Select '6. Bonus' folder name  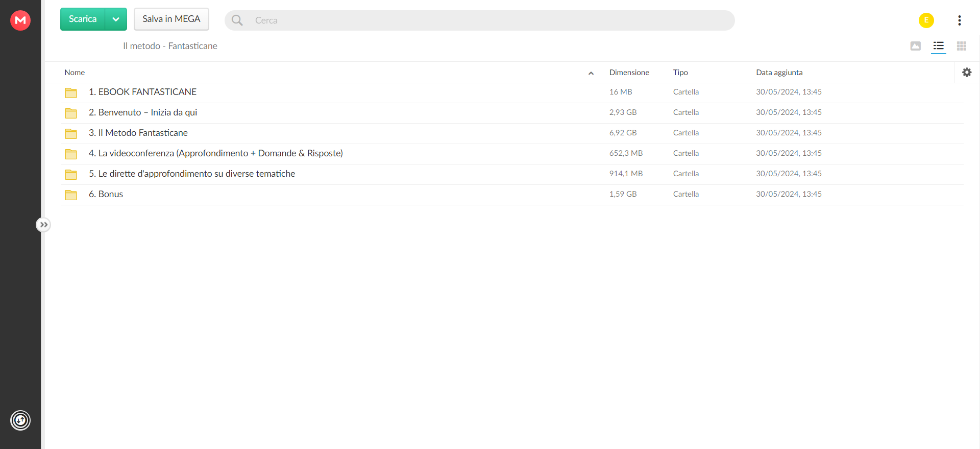click(x=106, y=194)
